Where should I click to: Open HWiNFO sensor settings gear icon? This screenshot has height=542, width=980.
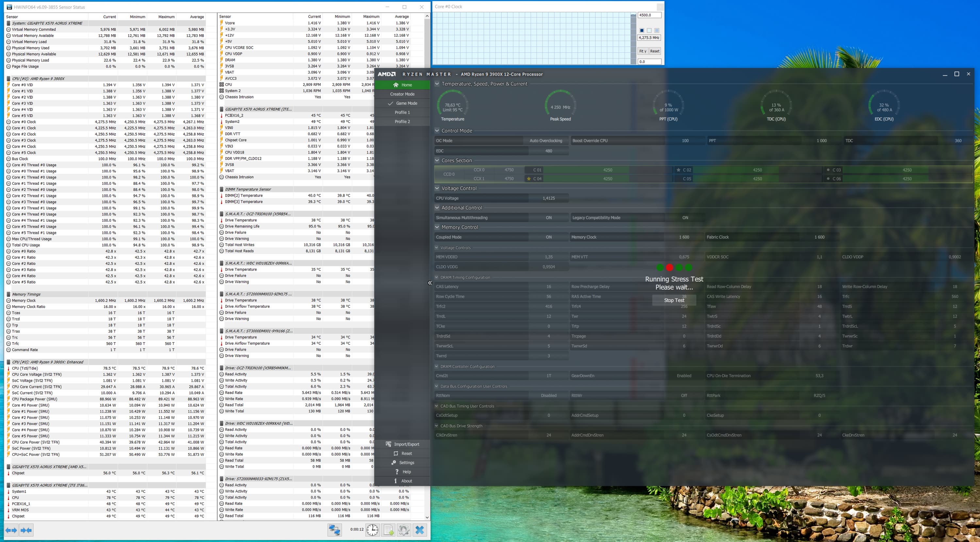[404, 530]
